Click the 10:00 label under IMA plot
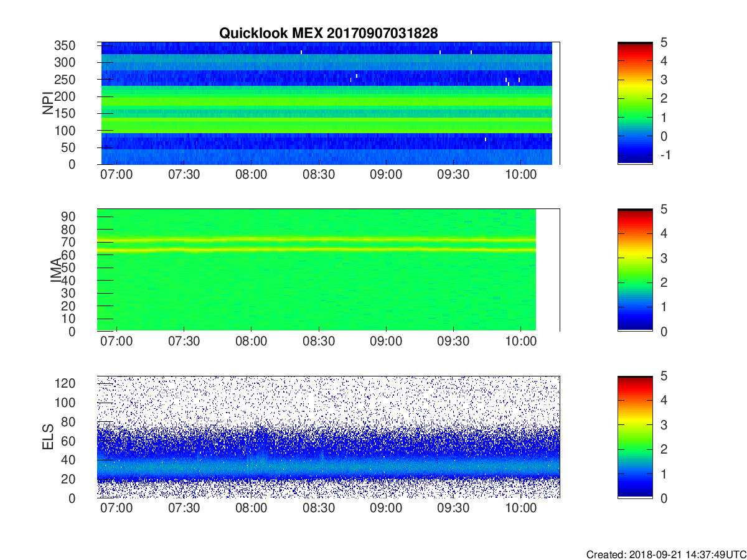Viewport: 747px width, 560px height. point(521,342)
